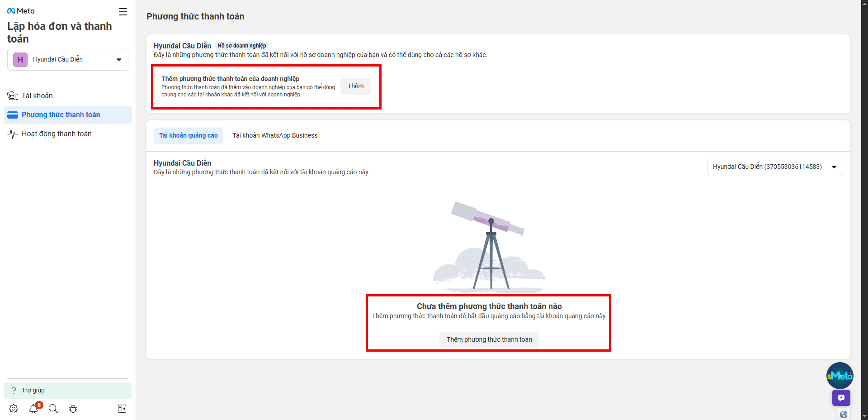The width and height of the screenshot is (868, 420).
Task: Click the globe icon at bottom right
Action: [x=843, y=414]
